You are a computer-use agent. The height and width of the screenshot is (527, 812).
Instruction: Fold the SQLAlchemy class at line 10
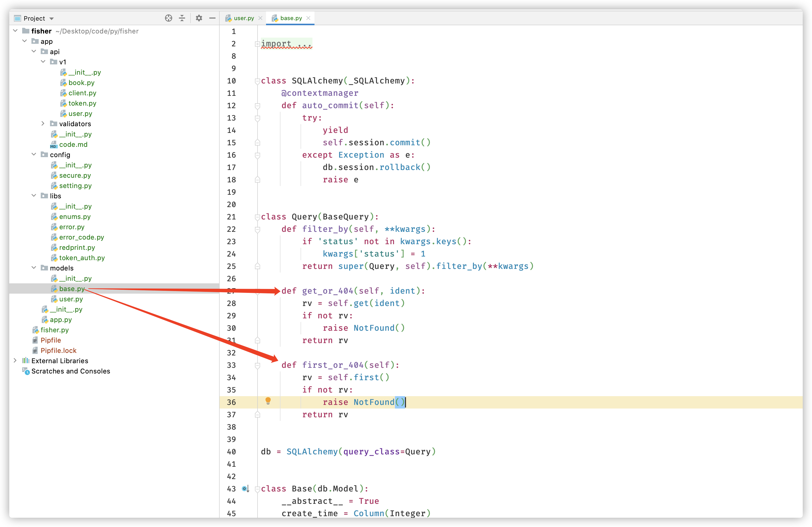(x=258, y=81)
